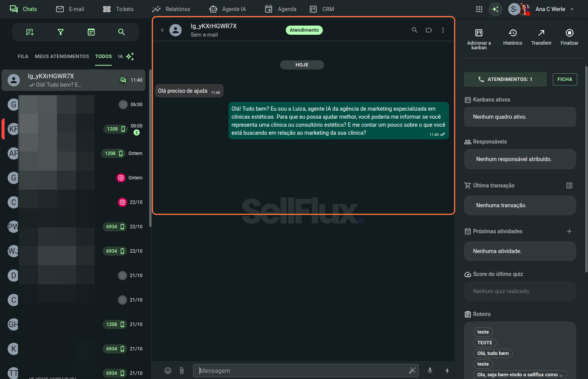
Task: Open the three-dot chat options menu
Action: coord(443,30)
